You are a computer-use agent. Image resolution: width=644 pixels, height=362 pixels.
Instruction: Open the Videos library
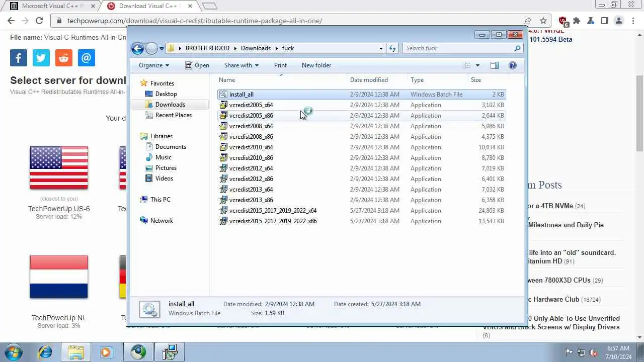pos(164,178)
